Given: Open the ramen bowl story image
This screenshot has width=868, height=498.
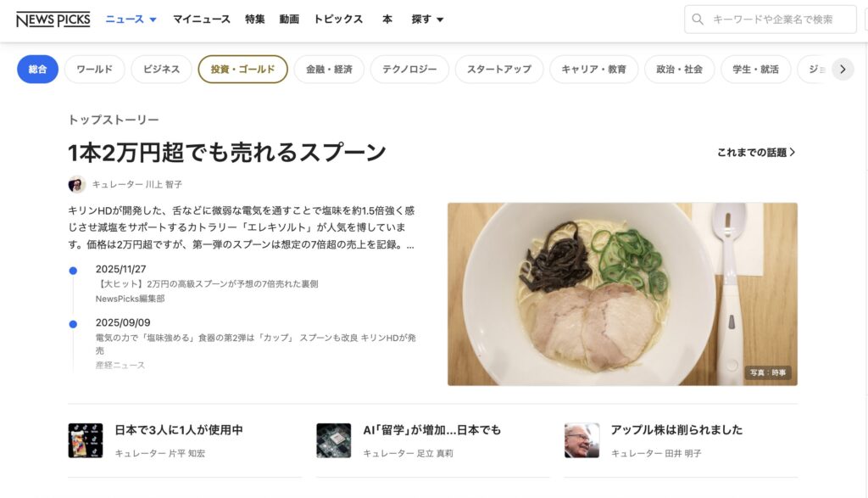Looking at the screenshot, I should tap(622, 294).
